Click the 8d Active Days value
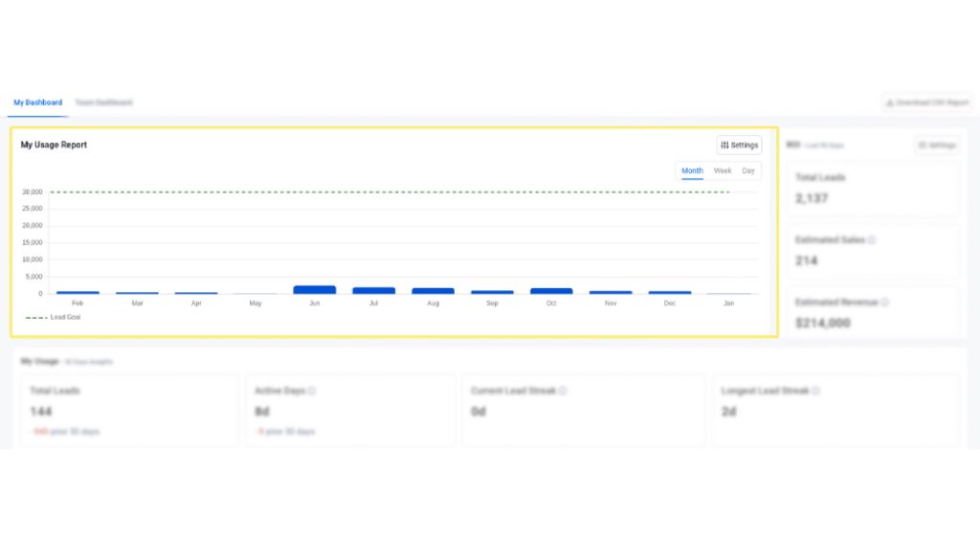 coord(262,412)
